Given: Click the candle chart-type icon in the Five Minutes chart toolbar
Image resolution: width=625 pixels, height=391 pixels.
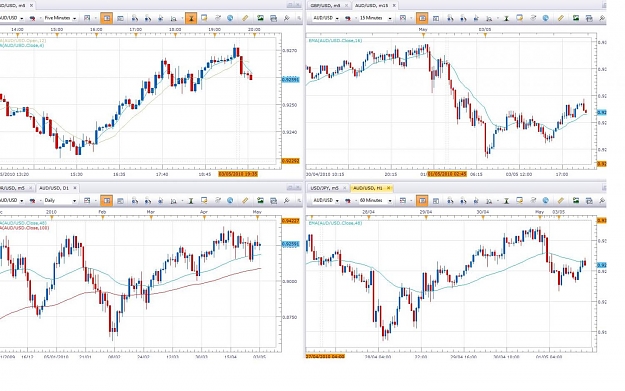Looking at the screenshot, I should 87,18.
